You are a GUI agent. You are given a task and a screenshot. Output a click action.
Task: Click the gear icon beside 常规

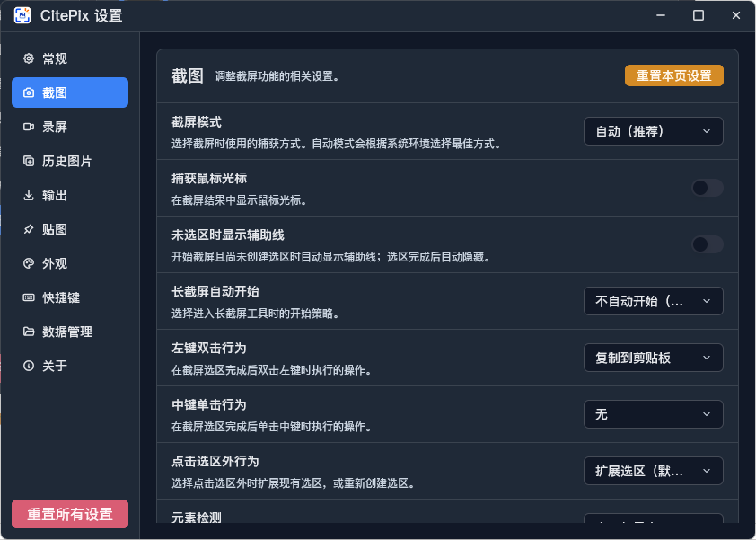coord(29,58)
